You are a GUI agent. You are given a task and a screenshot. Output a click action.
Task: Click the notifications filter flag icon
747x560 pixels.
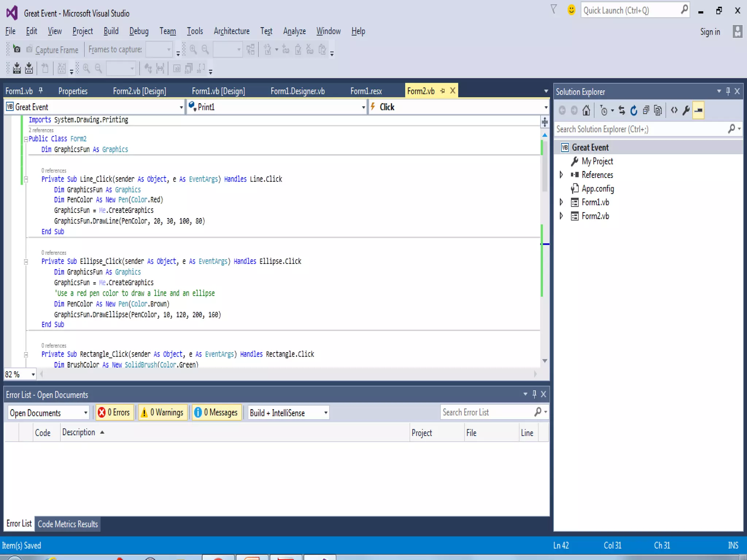[554, 10]
